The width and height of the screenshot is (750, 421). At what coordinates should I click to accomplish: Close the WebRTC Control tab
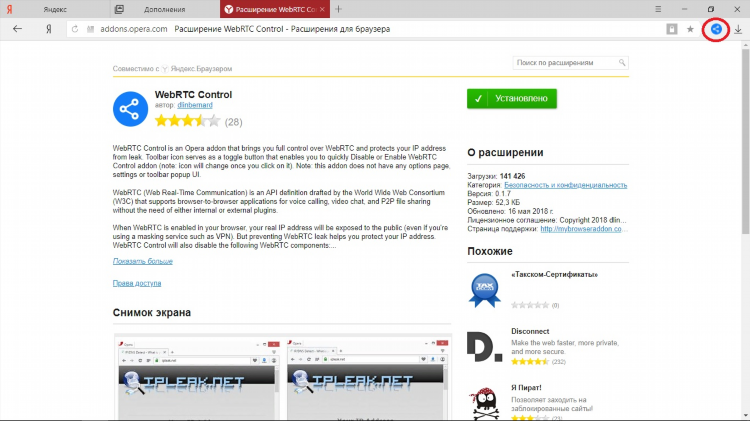[x=322, y=9]
